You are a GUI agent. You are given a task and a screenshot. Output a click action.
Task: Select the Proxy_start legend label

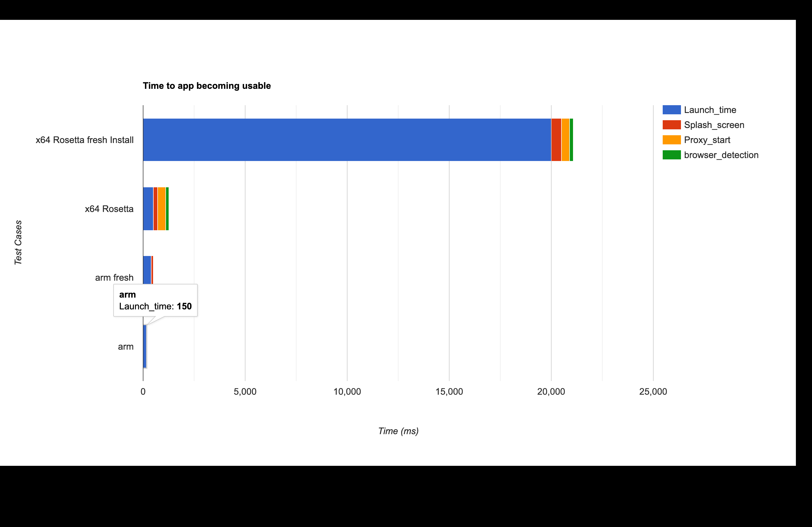(707, 140)
